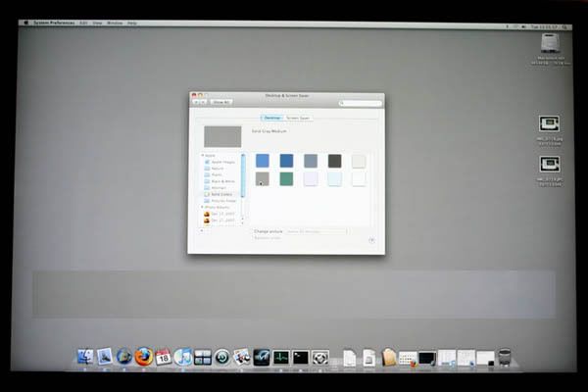
Task: Open iTunes from the dock
Action: click(x=182, y=357)
